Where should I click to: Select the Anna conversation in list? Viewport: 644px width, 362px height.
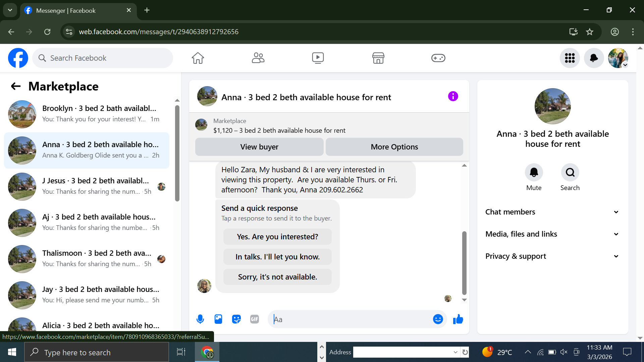click(x=87, y=150)
